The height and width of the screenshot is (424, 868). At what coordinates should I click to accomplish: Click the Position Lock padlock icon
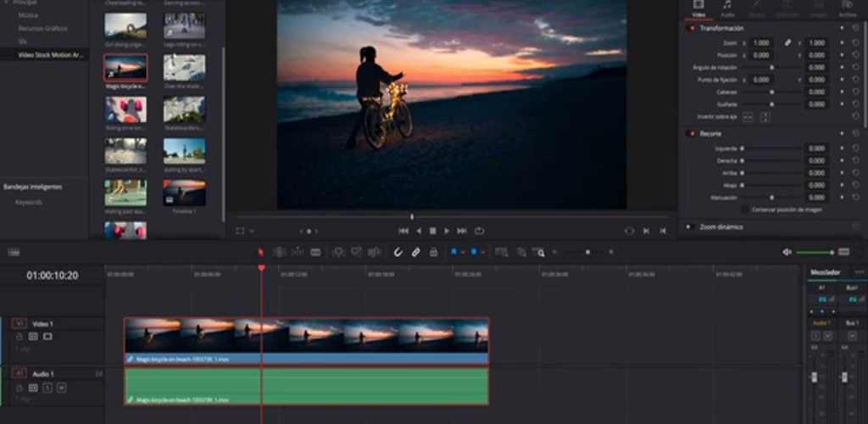point(433,252)
